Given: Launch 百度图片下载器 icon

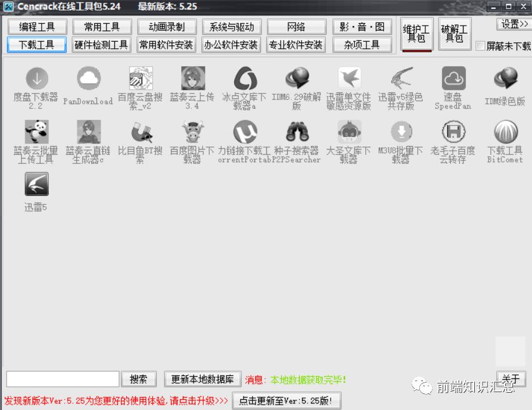Looking at the screenshot, I should [x=192, y=132].
